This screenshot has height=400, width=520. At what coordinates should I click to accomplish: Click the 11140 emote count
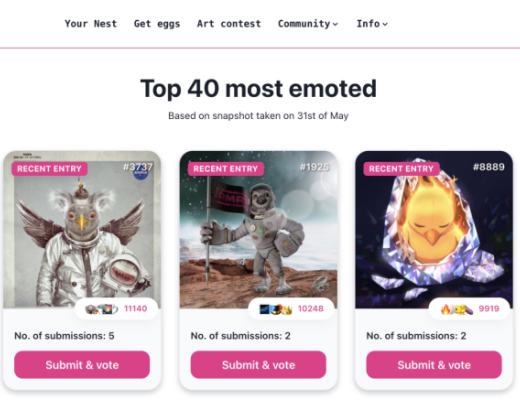(x=136, y=309)
